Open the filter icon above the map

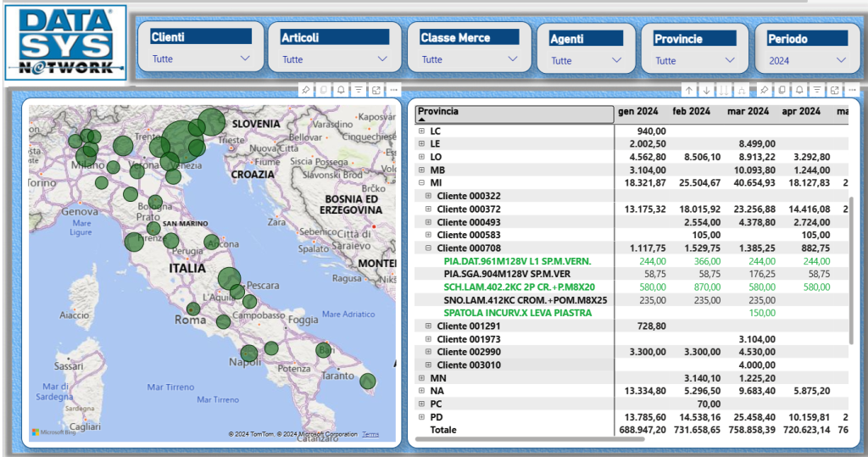pos(359,89)
